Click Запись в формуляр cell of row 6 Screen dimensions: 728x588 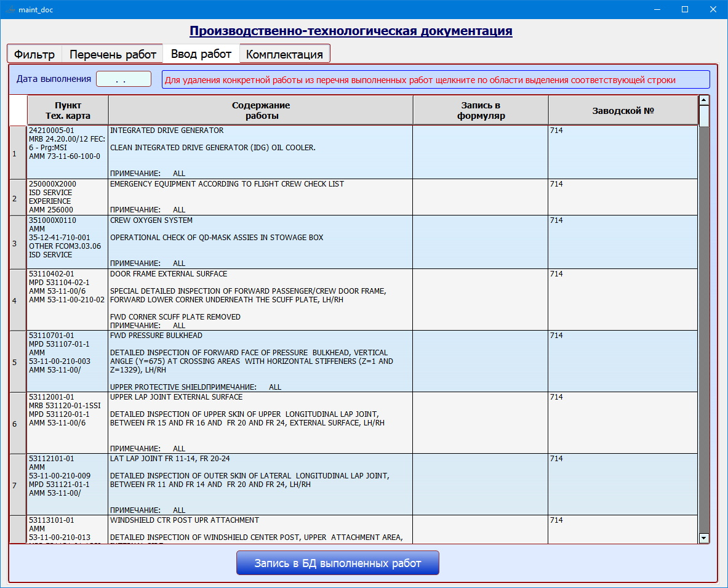tap(481, 422)
